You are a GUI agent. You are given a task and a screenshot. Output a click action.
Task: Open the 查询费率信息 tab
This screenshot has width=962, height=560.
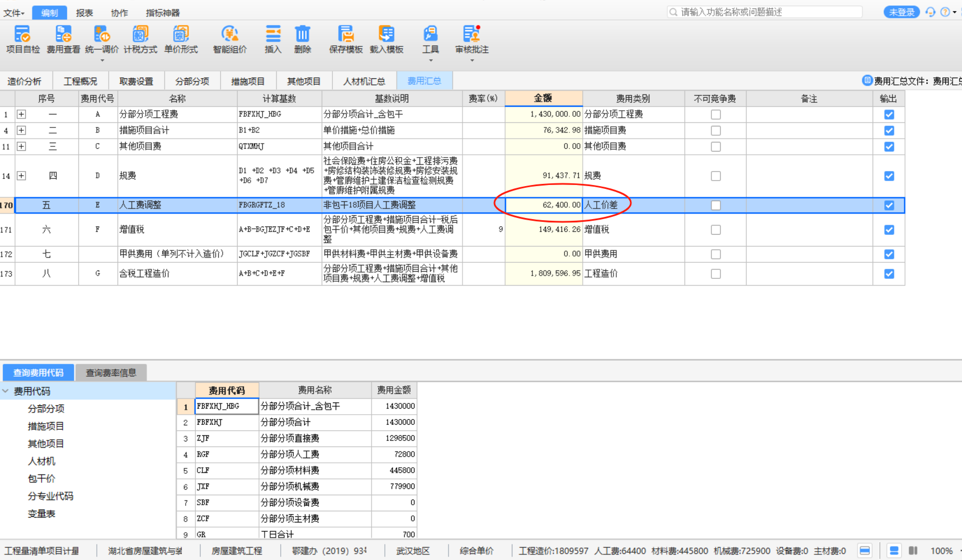click(x=111, y=373)
